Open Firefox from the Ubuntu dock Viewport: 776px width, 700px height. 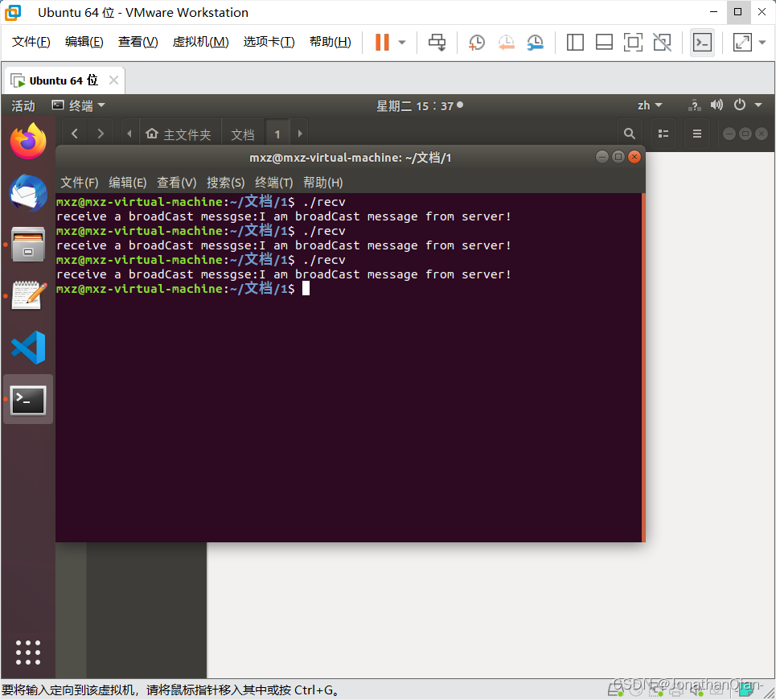[28, 142]
